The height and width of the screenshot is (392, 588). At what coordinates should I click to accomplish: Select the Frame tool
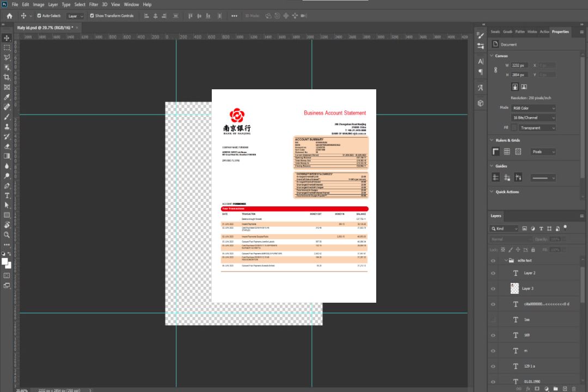[x=7, y=87]
